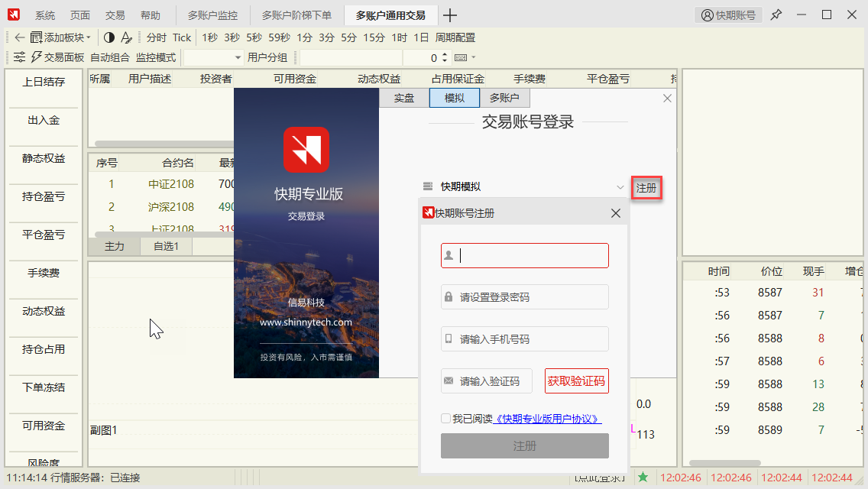Select the 多账户 login tab

tap(504, 98)
